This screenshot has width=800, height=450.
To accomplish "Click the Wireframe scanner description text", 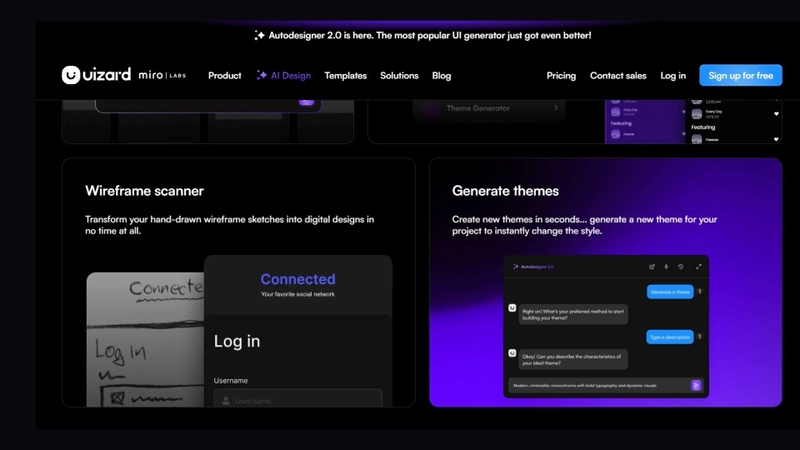I will (230, 225).
